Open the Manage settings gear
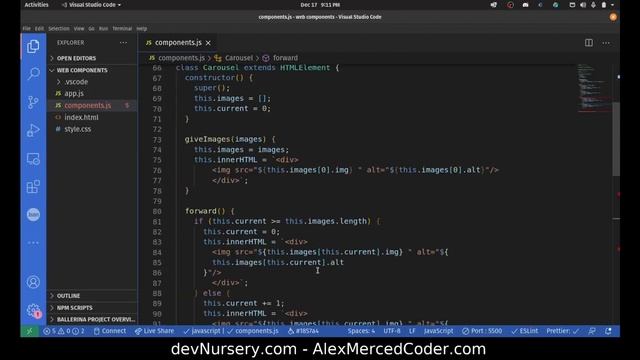This screenshot has width=640, height=360. coord(33,311)
